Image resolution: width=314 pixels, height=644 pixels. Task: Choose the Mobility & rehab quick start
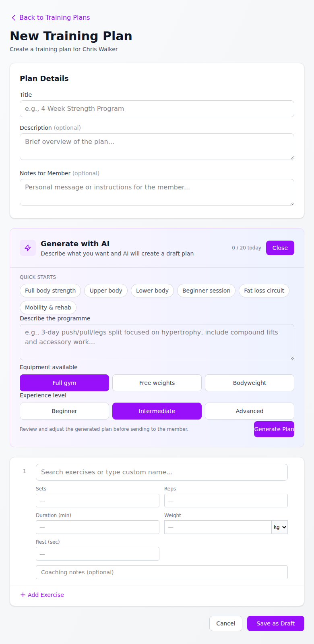click(48, 307)
